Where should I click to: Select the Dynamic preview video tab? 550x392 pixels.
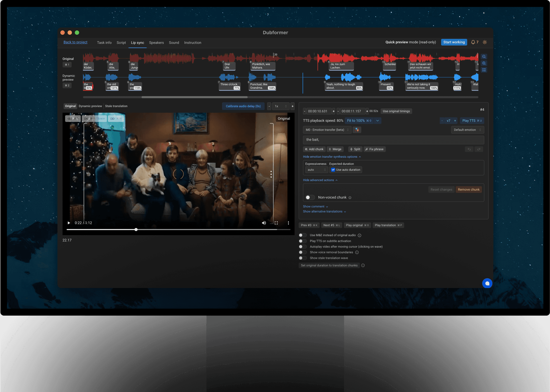pos(90,106)
